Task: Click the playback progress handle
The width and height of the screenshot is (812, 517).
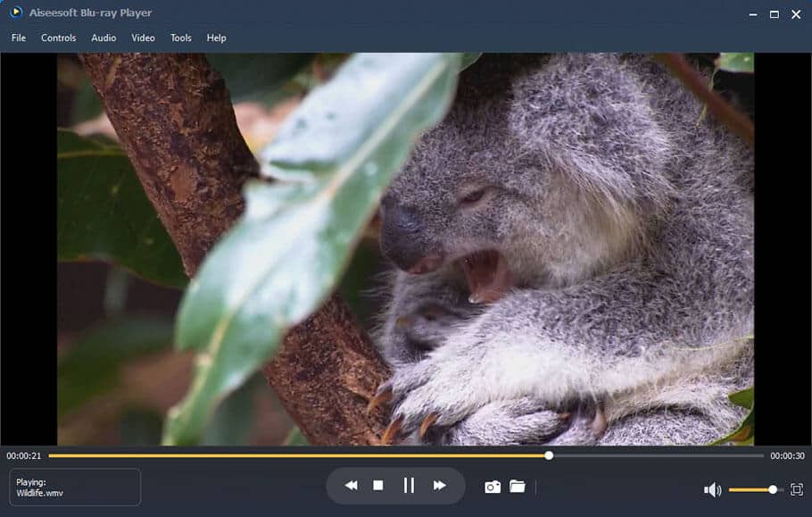Action: pyautogui.click(x=549, y=456)
